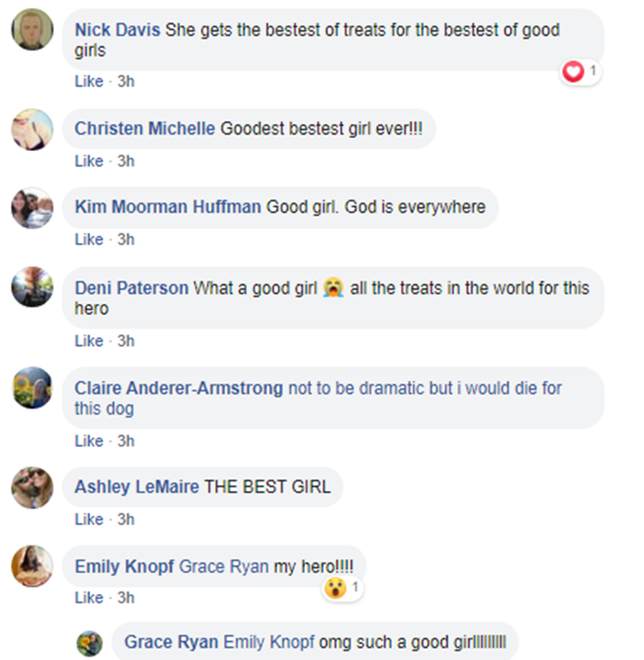The height and width of the screenshot is (660, 644).
Task: Click the heart reaction on Nick Davis's comment
Action: pyautogui.click(x=573, y=72)
